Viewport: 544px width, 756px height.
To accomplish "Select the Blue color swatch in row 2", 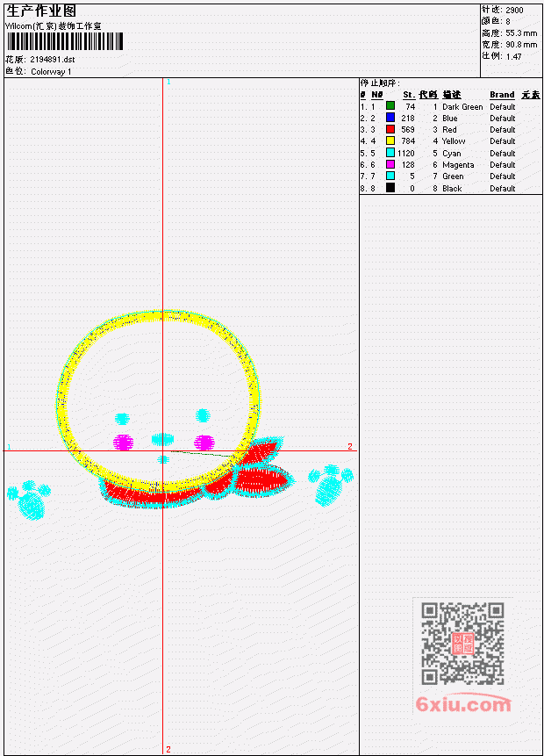I will click(390, 118).
